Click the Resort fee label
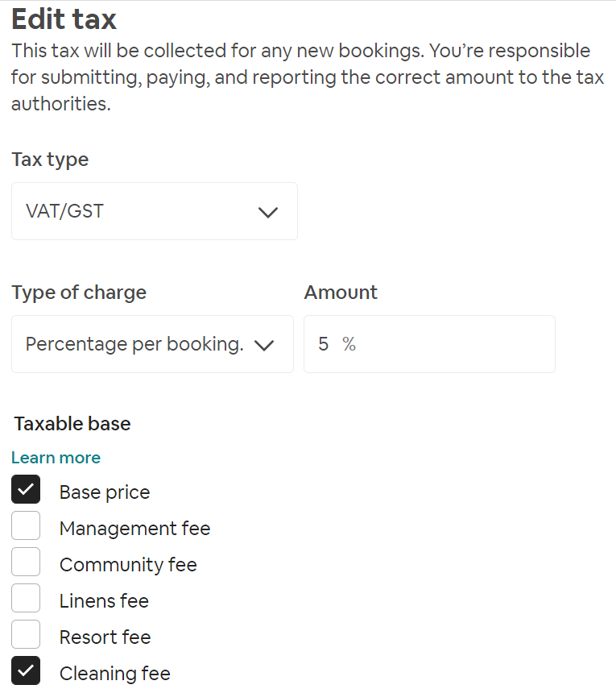 click(105, 637)
